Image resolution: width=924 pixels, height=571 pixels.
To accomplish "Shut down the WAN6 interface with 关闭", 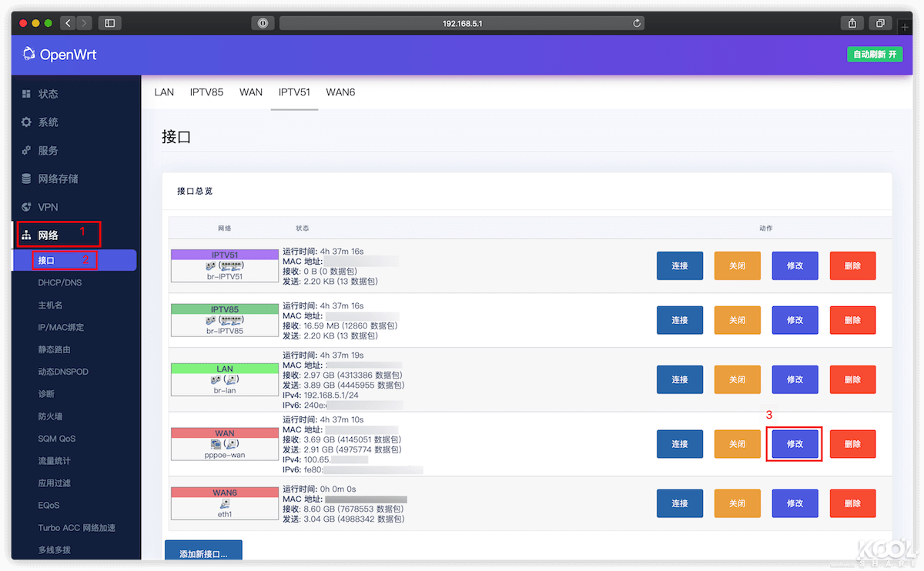I will (x=737, y=503).
